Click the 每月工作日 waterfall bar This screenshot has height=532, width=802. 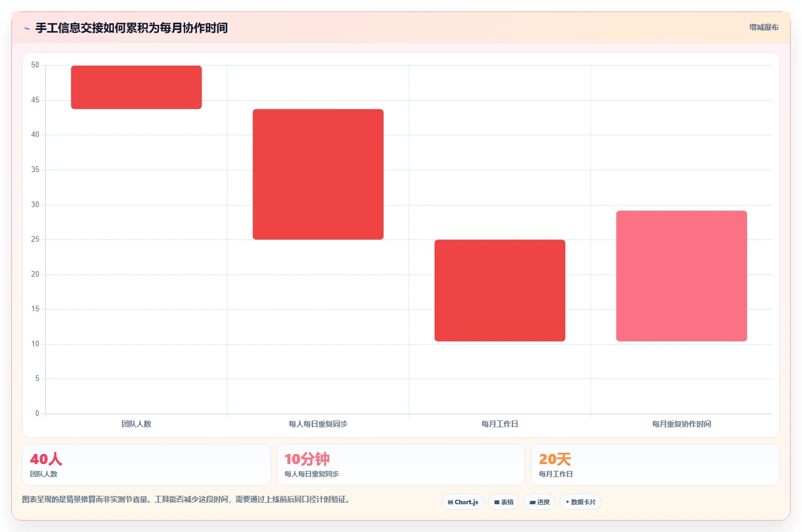pos(500,290)
